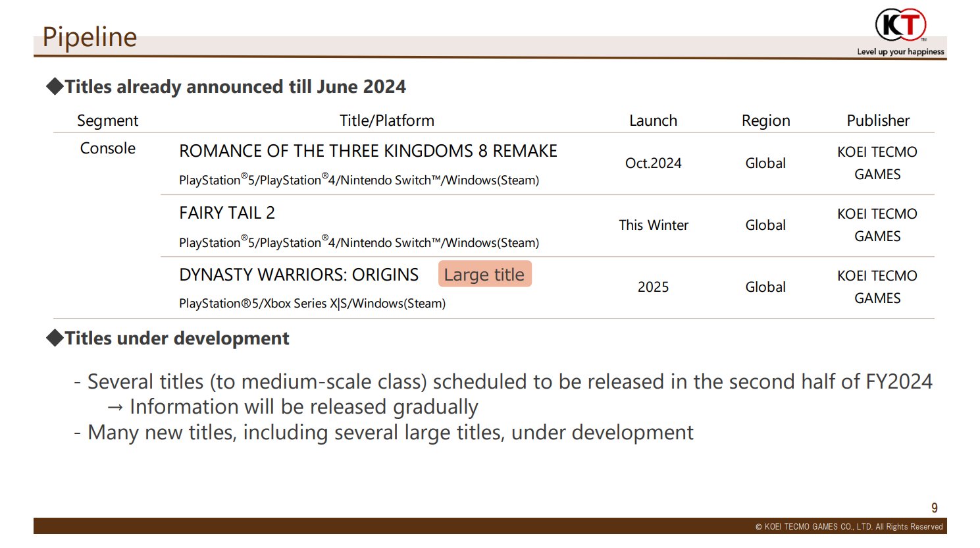980x548 pixels.
Task: Click the Console segment cell
Action: (x=108, y=148)
